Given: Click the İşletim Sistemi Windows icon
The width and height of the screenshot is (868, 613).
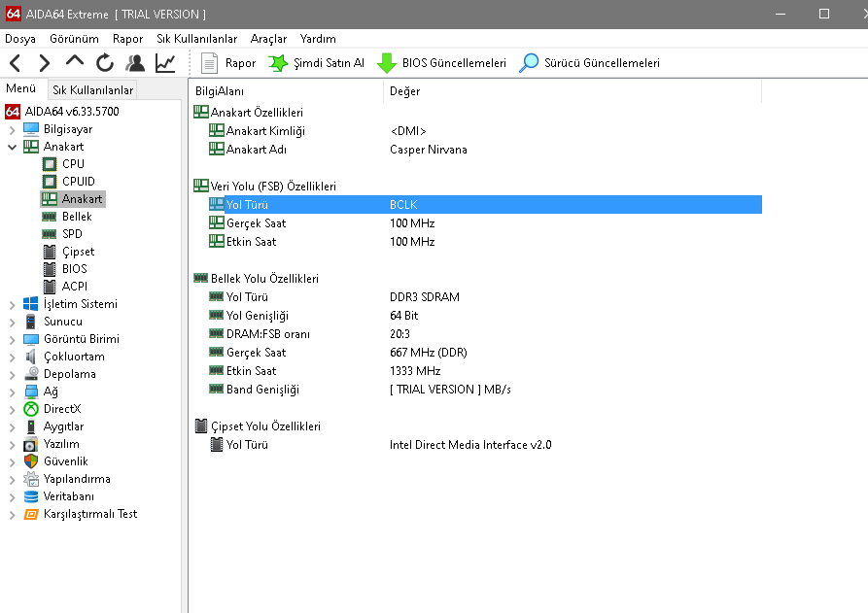Looking at the screenshot, I should pyautogui.click(x=31, y=304).
